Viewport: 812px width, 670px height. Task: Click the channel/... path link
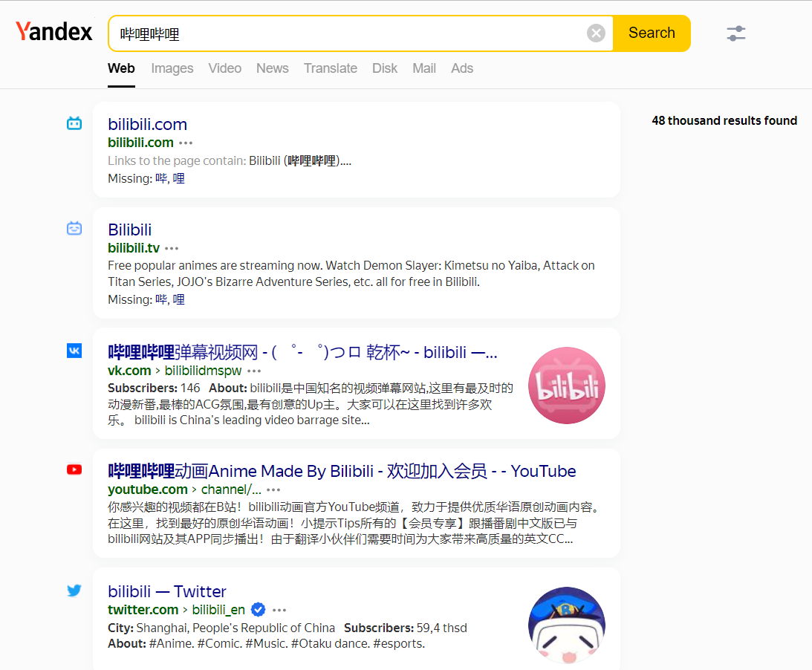click(x=231, y=490)
